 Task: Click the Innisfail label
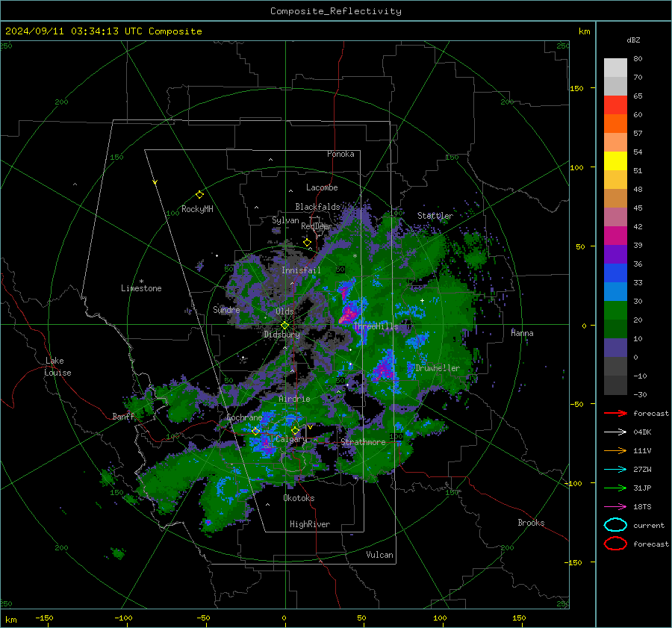(301, 270)
